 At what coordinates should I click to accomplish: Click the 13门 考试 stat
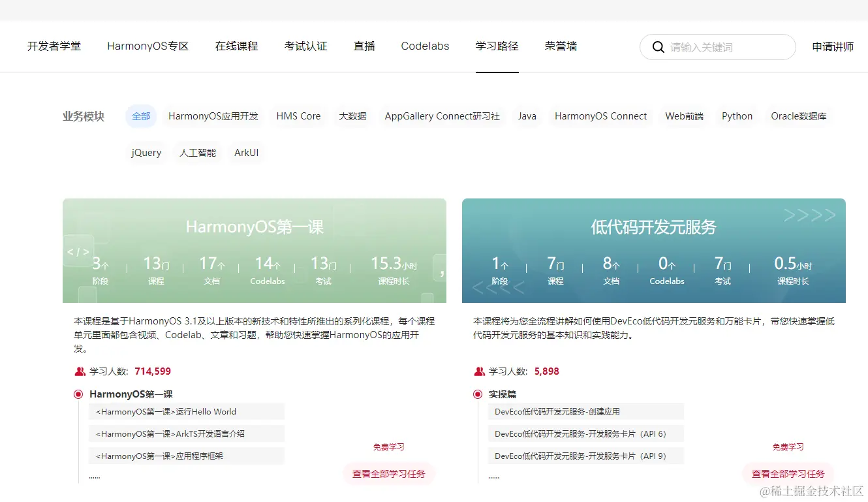pyautogui.click(x=324, y=270)
